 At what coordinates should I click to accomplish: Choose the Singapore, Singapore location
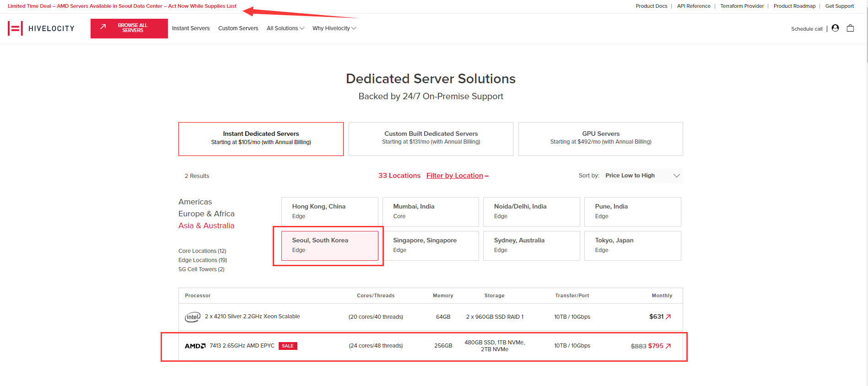[x=431, y=246]
